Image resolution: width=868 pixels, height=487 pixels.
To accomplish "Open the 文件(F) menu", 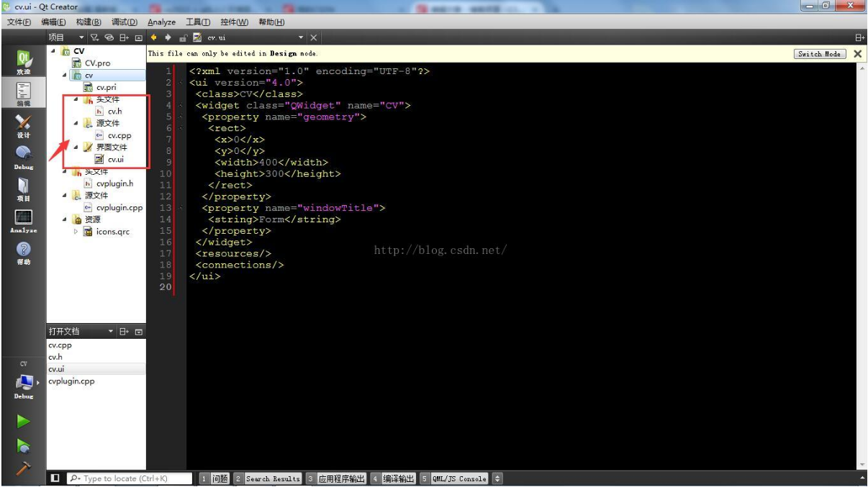I will [19, 22].
